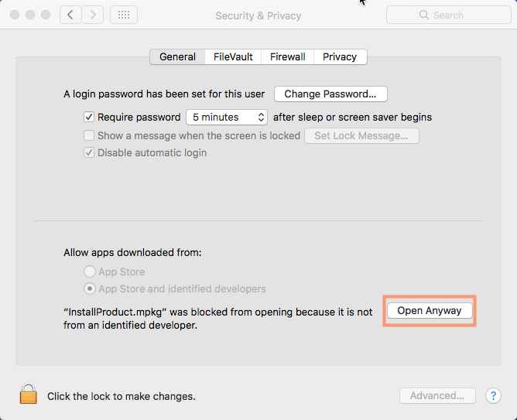Select the App Store radio option
Image resolution: width=517 pixels, height=420 pixels.
coord(90,271)
